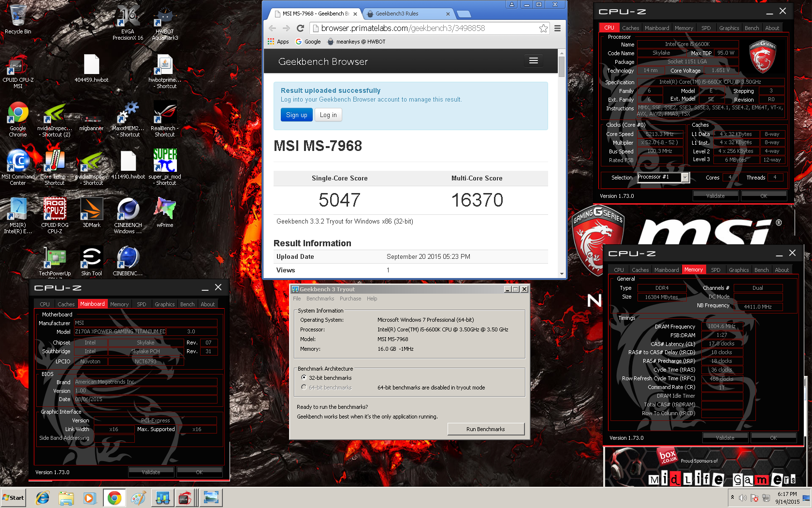
Task: Open Google bookmark in bookmarks bar
Action: (308, 42)
